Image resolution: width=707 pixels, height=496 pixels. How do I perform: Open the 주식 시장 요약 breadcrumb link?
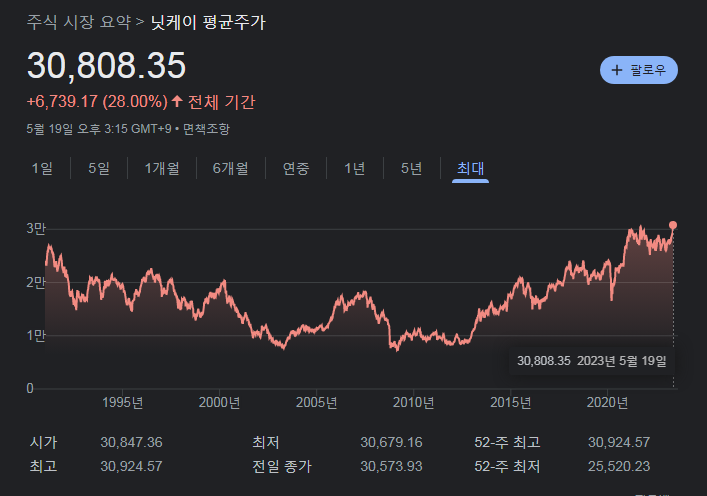pyautogui.click(x=78, y=22)
